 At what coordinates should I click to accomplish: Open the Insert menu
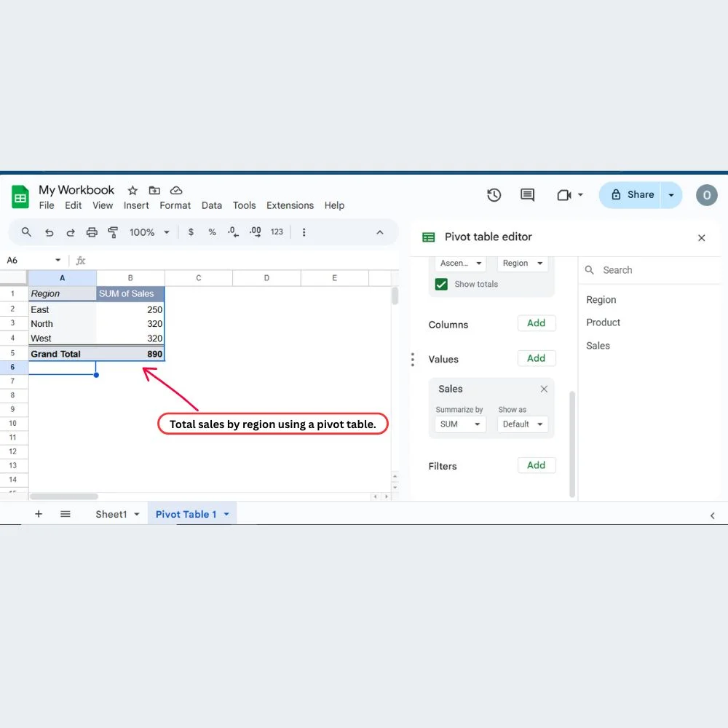[136, 205]
